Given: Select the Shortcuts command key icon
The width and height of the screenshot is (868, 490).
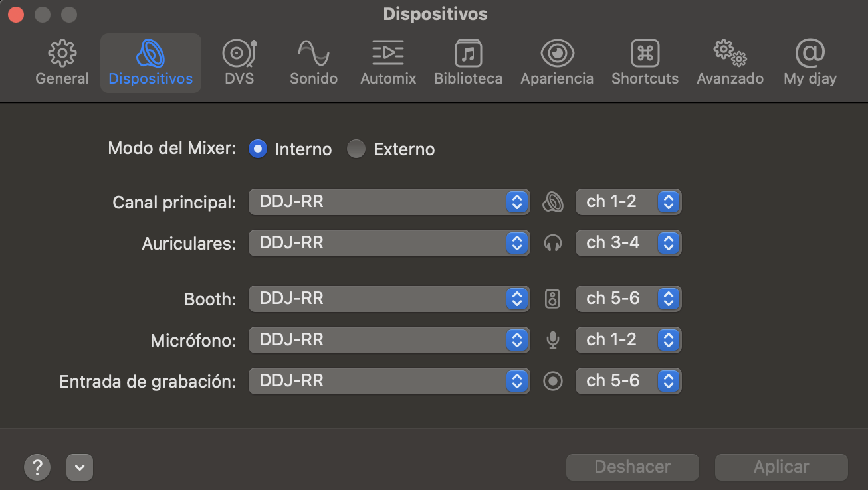Looking at the screenshot, I should [x=645, y=54].
